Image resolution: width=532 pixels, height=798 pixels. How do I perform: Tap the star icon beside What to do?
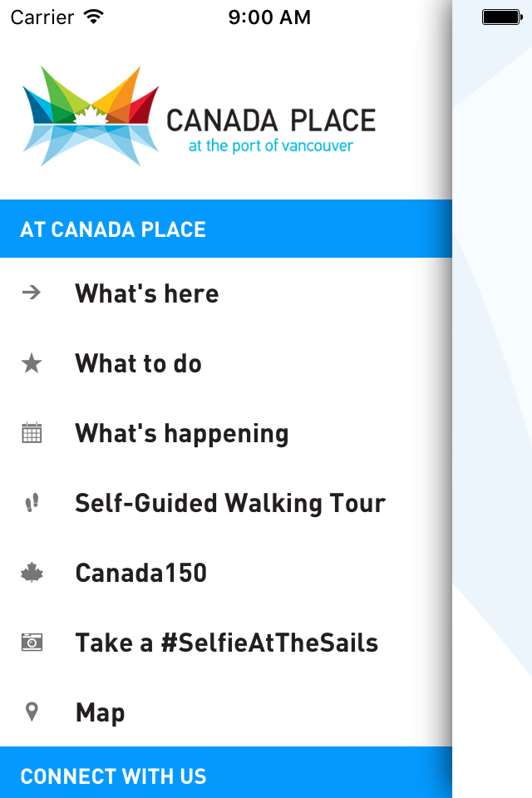[32, 363]
